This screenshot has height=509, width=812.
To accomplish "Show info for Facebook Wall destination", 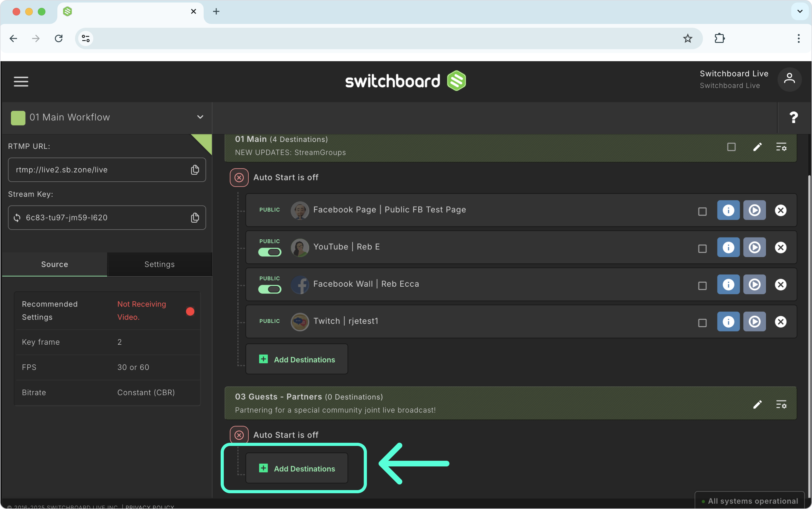I will point(728,284).
